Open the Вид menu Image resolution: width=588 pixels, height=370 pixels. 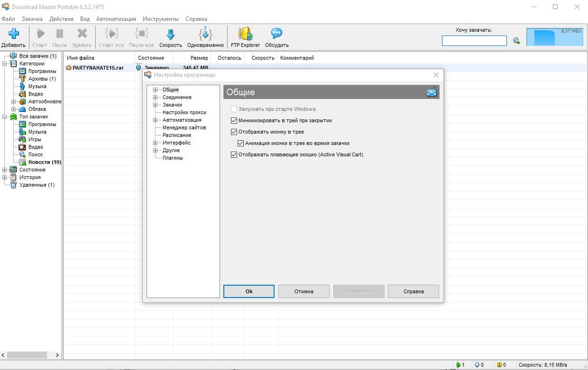coord(85,19)
